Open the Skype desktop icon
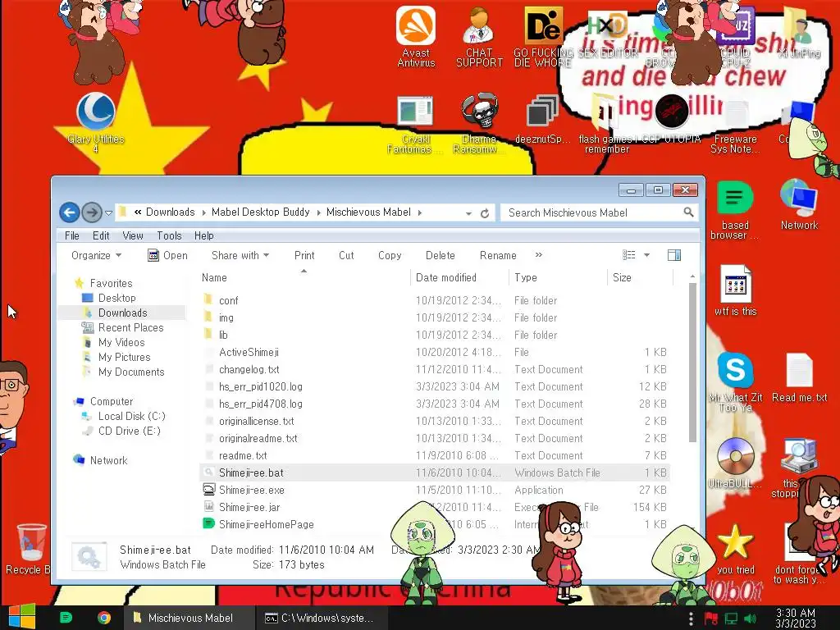The height and width of the screenshot is (630, 840). pos(735,381)
